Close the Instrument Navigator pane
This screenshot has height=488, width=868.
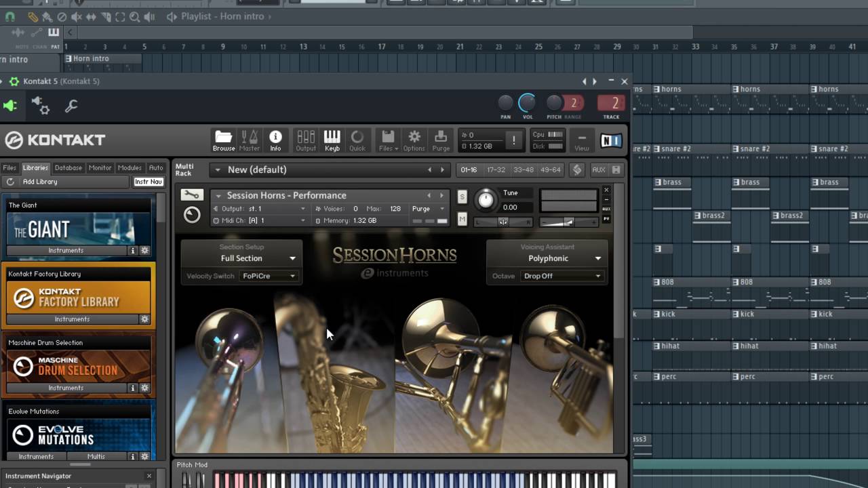click(x=149, y=476)
